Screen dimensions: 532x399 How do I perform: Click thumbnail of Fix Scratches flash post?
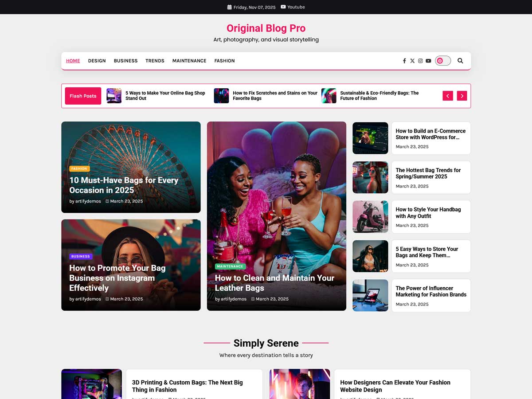click(x=221, y=96)
